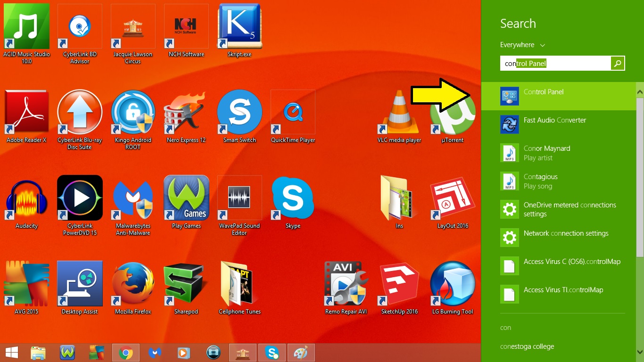Open Access Virus C (OS6).controlMap file
644x362 pixels.
click(x=559, y=266)
